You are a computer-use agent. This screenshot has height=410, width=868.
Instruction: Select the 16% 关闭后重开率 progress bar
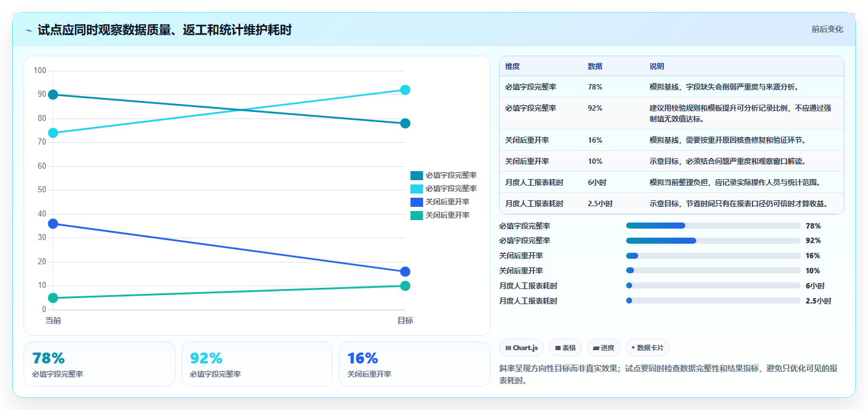713,256
